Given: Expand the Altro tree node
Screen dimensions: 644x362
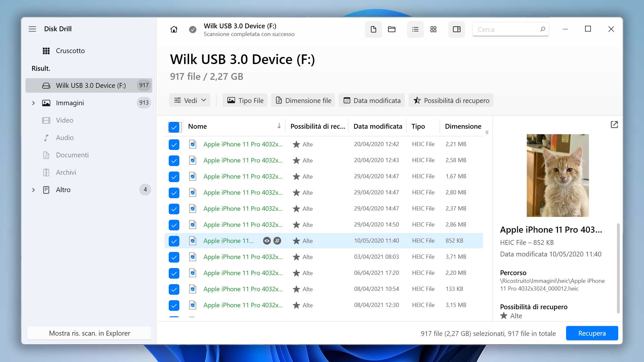Looking at the screenshot, I should 33,190.
